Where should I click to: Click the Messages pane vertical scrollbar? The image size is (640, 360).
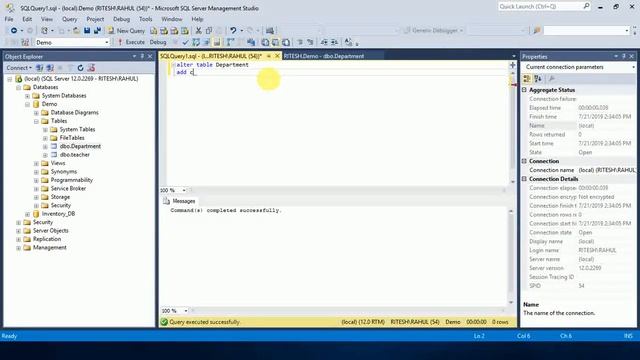tap(511, 257)
